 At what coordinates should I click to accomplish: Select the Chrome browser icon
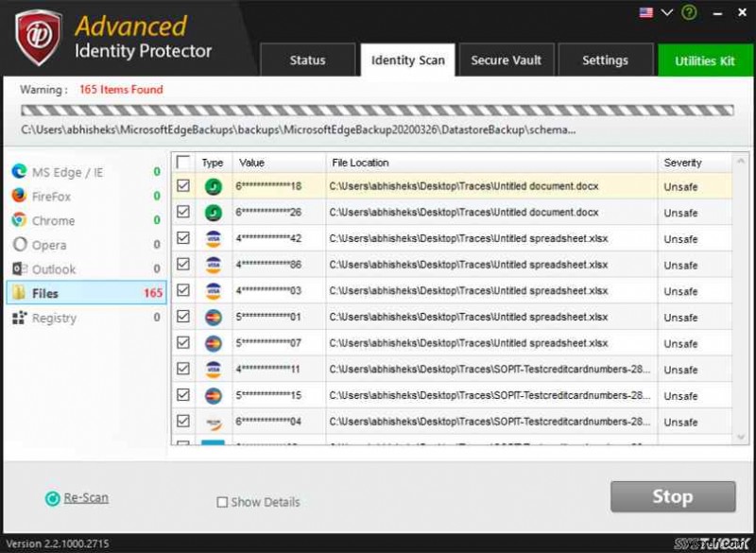coord(20,220)
